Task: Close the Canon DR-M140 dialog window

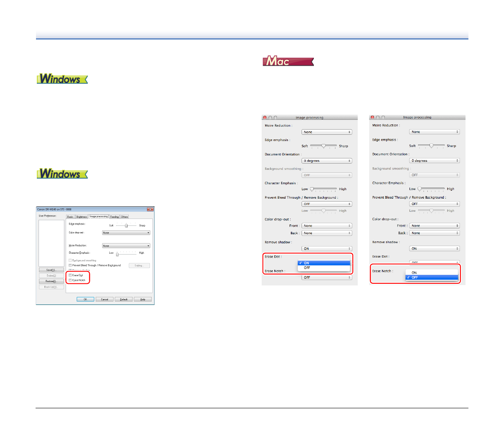Action: (150, 209)
